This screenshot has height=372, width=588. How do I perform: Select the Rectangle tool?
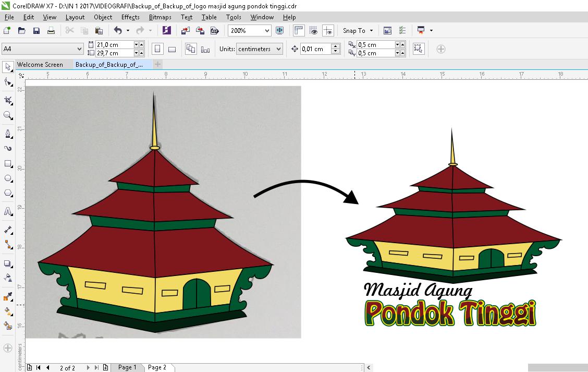tap(8, 163)
